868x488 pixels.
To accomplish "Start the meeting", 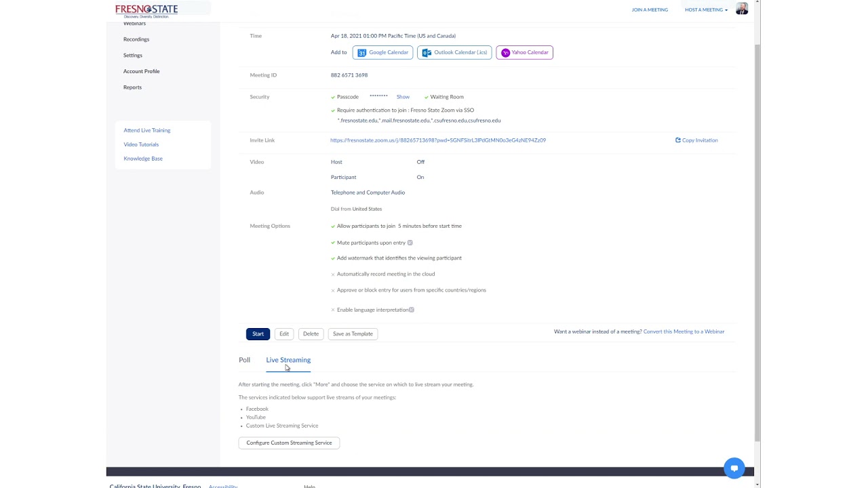I will coord(258,333).
